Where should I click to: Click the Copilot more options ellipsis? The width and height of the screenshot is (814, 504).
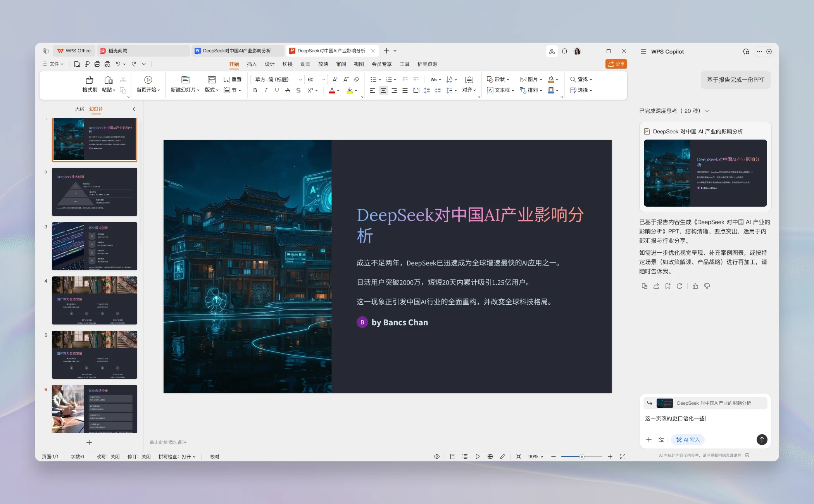click(x=759, y=52)
